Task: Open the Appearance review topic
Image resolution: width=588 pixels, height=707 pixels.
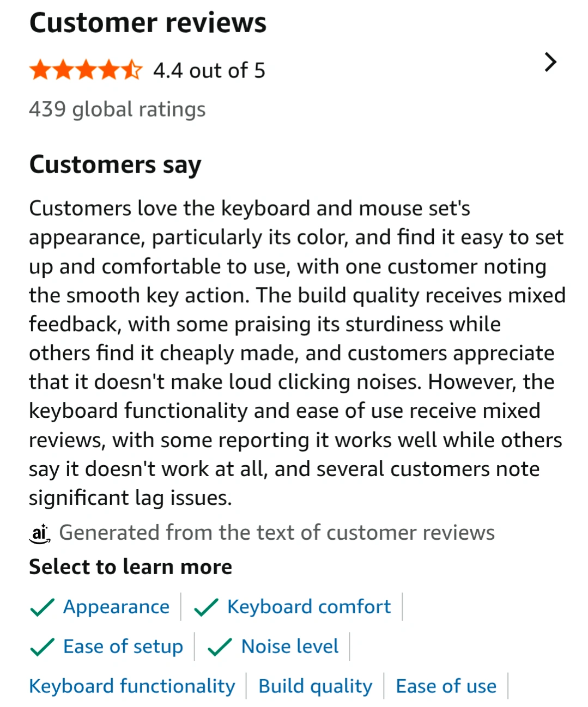Action: 116,607
